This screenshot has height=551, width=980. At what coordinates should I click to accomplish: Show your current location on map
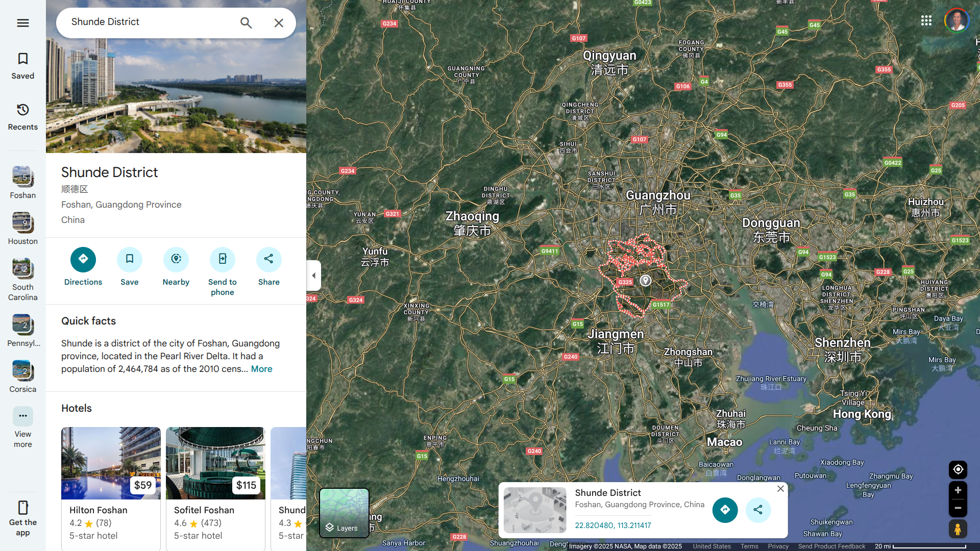point(958,469)
